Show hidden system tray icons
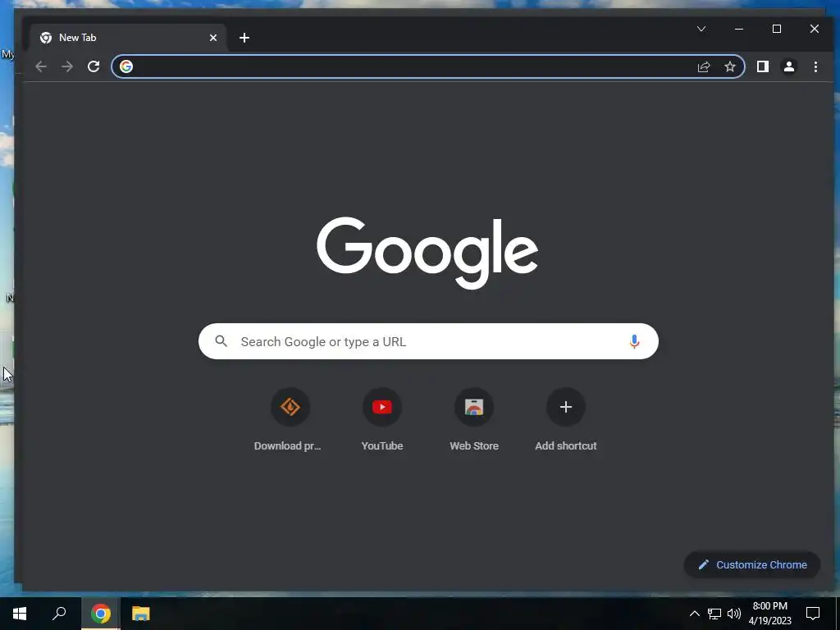 694,614
